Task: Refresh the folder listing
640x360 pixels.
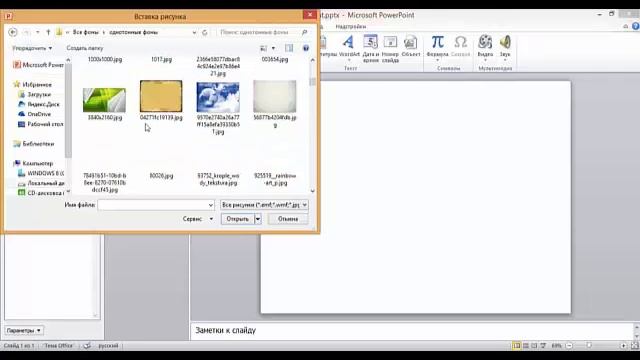Action: click(x=205, y=32)
